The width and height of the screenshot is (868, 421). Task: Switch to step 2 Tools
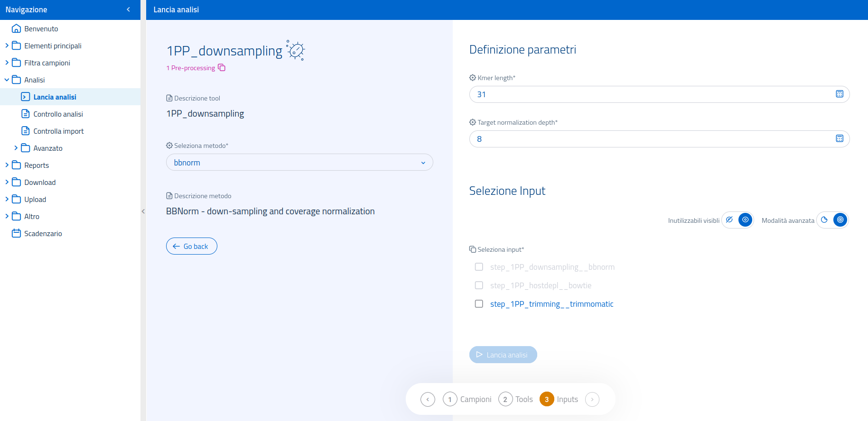[x=515, y=400]
